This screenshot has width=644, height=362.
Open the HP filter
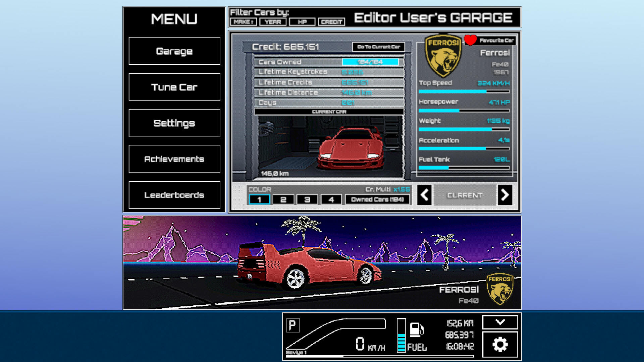pyautogui.click(x=302, y=22)
